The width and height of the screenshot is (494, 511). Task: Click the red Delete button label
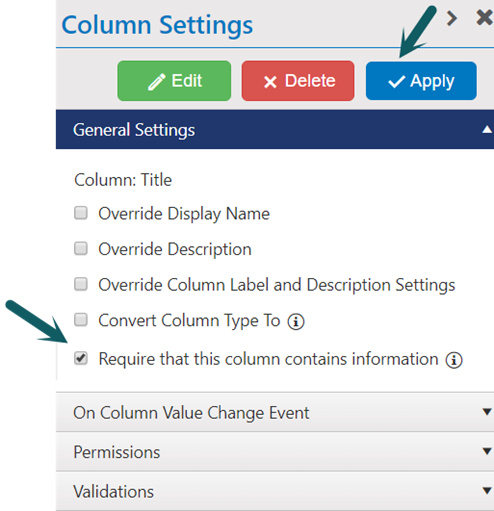(310, 81)
